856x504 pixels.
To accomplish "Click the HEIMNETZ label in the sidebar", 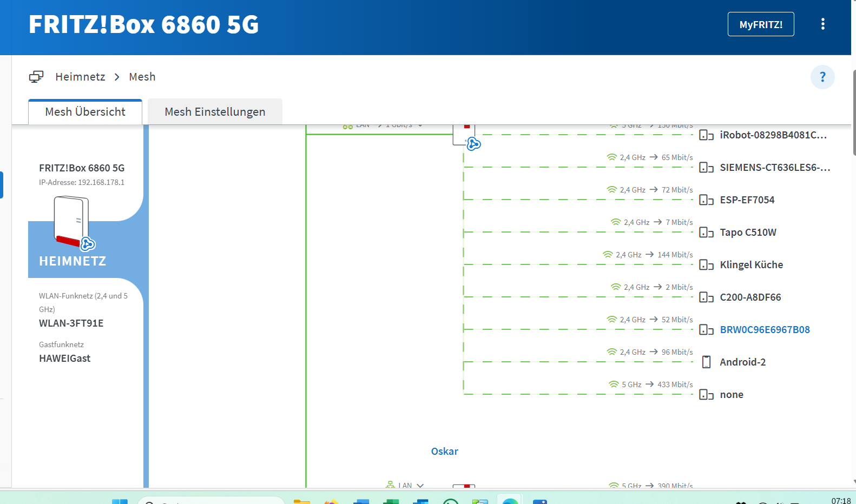I will 73,261.
